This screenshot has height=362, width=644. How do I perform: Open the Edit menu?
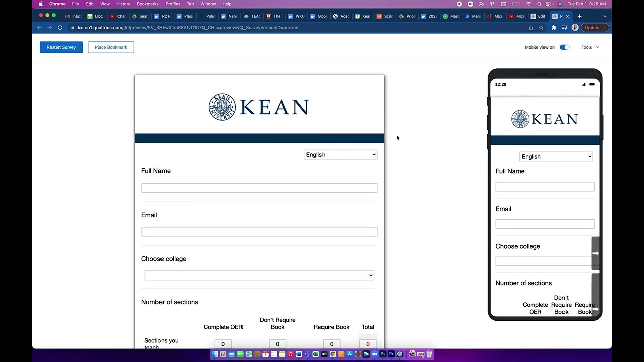click(x=90, y=4)
